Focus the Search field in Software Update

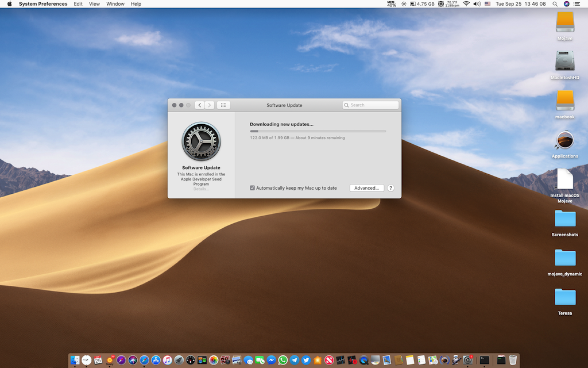[370, 105]
